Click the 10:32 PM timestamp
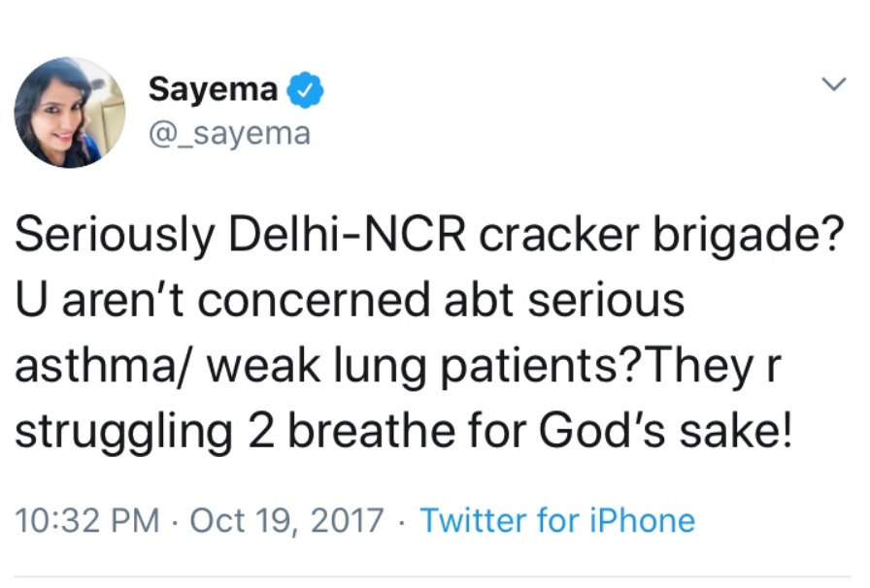This screenshot has height=588, width=870. pos(88,520)
